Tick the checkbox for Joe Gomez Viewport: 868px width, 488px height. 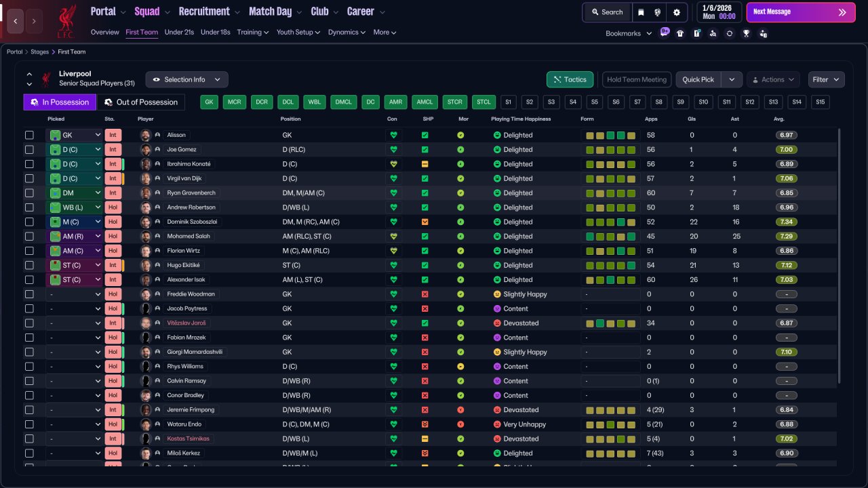29,150
